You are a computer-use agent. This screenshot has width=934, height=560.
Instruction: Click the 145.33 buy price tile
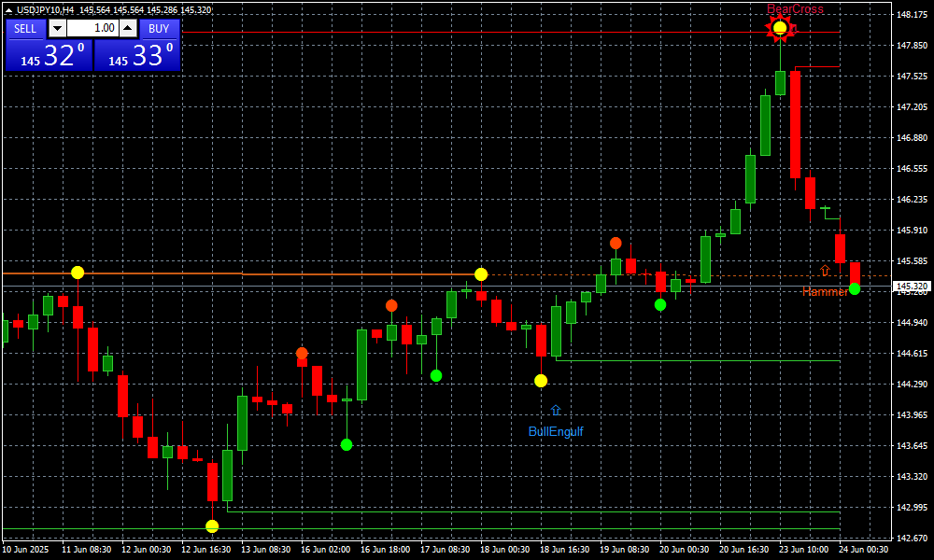[136, 55]
